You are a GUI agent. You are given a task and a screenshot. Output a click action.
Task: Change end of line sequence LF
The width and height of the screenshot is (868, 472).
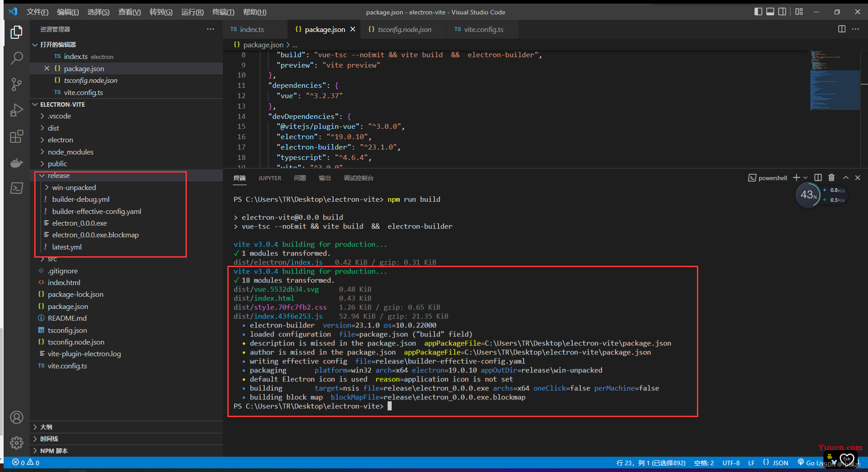click(x=751, y=463)
